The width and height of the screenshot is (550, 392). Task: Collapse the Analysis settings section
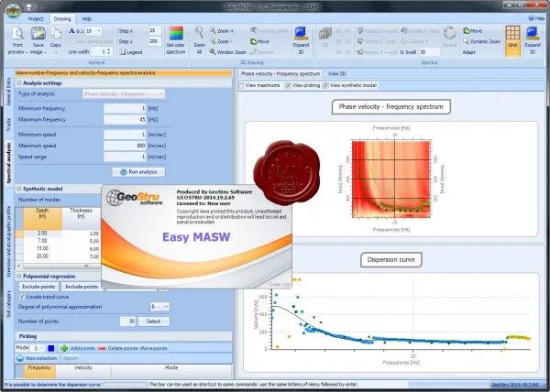pyautogui.click(x=19, y=83)
